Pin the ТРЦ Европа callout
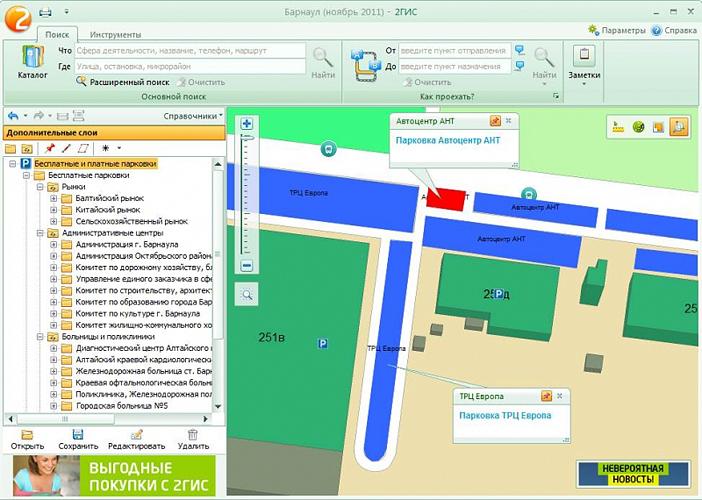This screenshot has width=702, height=500. [546, 396]
